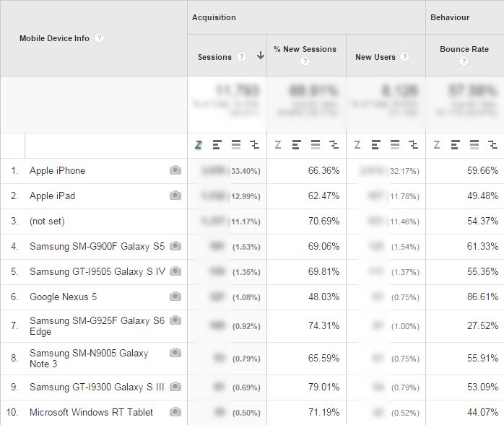Open camera icon for Galaxy S IV row
The width and height of the screenshot is (504, 425).
[x=175, y=271]
